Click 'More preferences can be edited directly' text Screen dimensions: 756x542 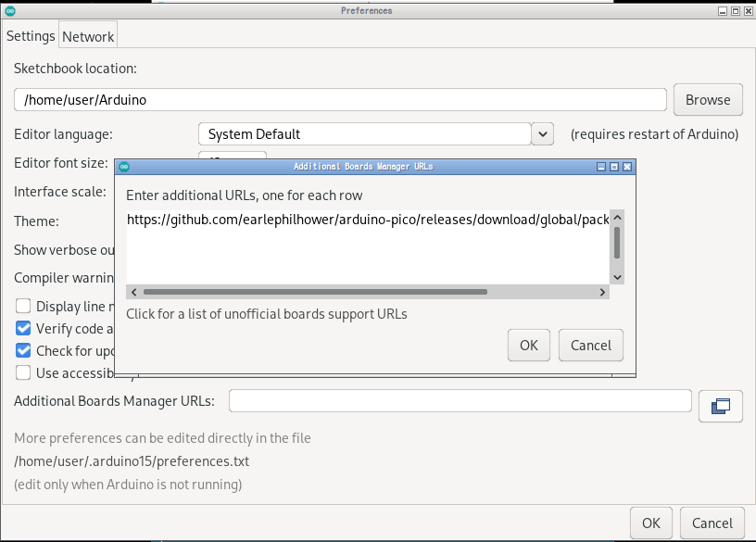162,438
